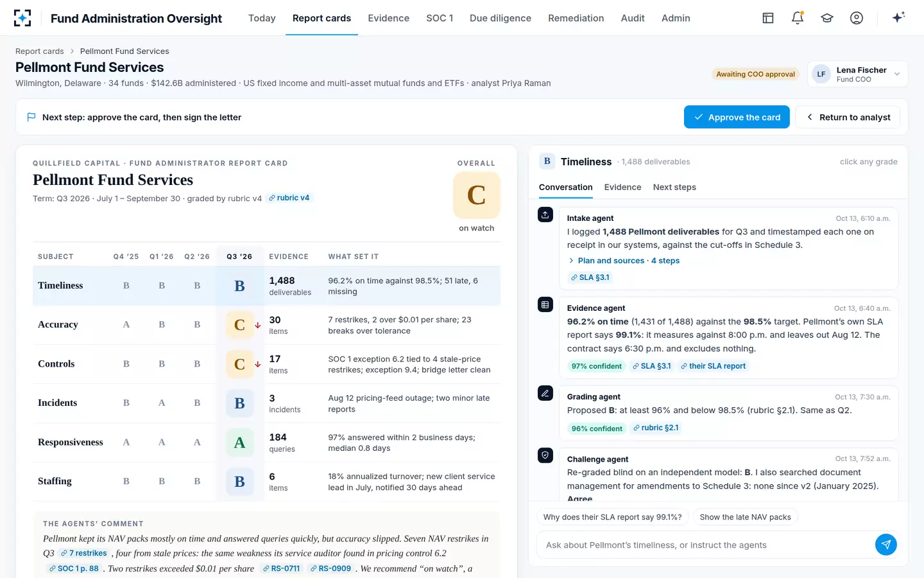Open the notifications bell
Screen dimensions: 924x578
point(798,18)
